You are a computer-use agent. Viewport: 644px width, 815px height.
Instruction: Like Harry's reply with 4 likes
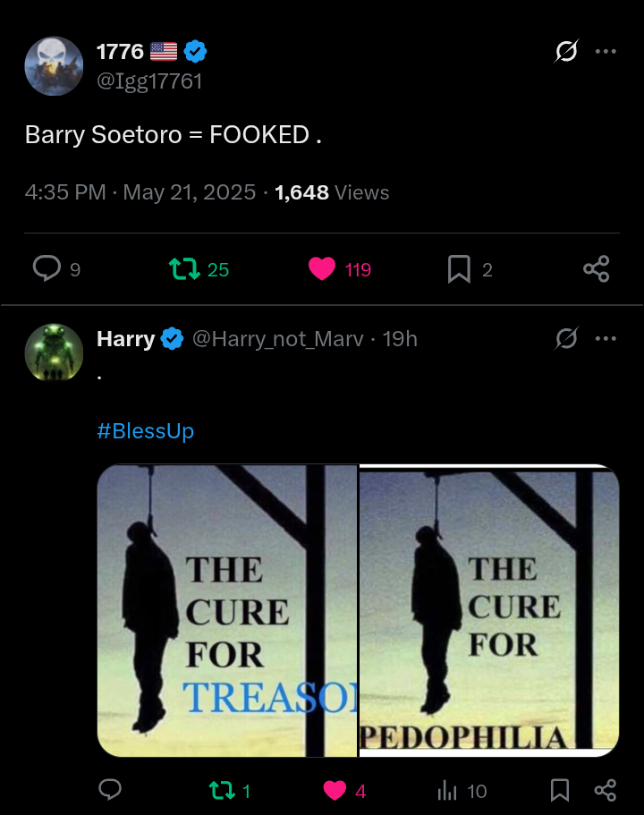(x=335, y=790)
